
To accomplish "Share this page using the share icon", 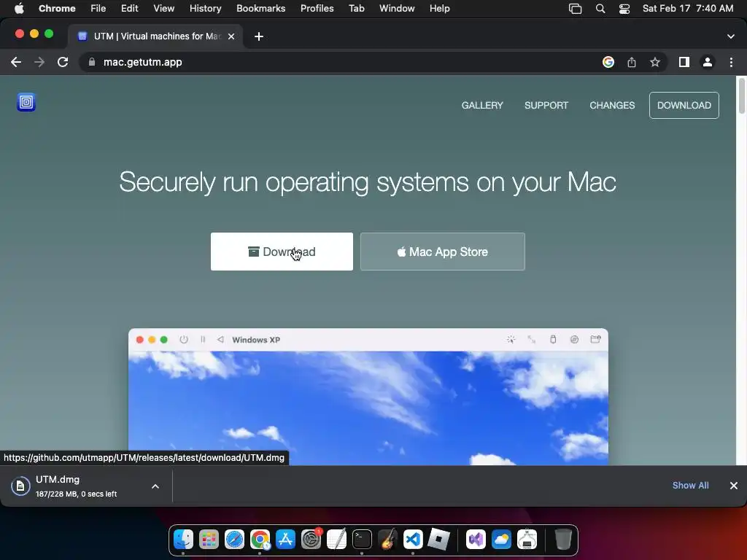I will click(632, 62).
